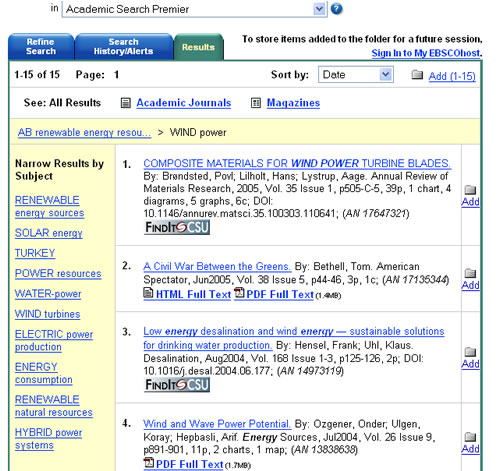This screenshot has width=500, height=471.
Task: Narrow results by WIND turbines
Action: 47,314
